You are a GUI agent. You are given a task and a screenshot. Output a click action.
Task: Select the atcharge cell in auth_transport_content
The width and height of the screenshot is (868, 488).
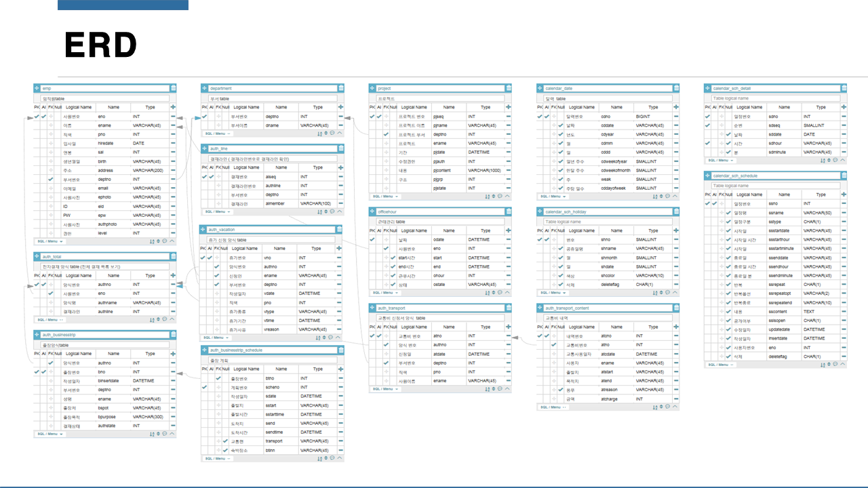point(616,399)
